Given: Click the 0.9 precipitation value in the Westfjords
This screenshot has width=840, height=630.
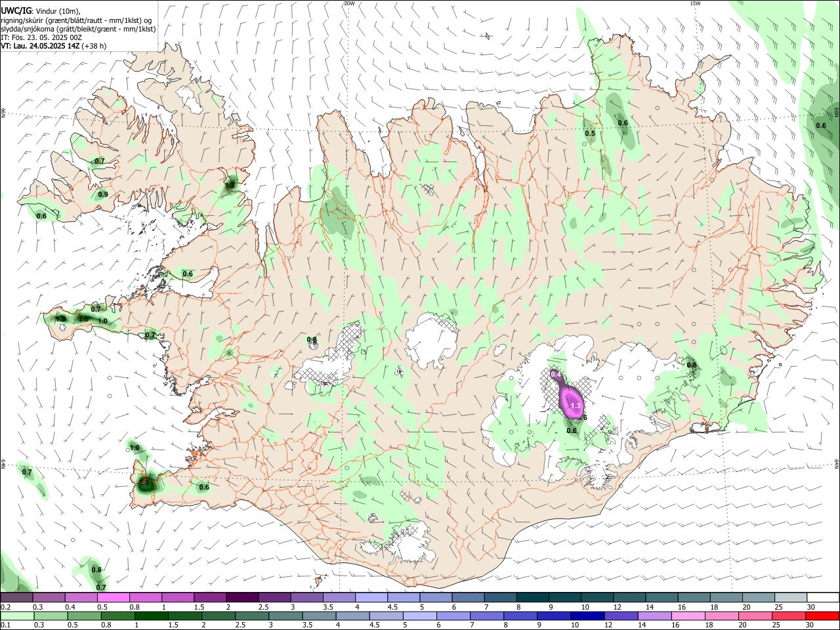Looking at the screenshot, I should (103, 194).
